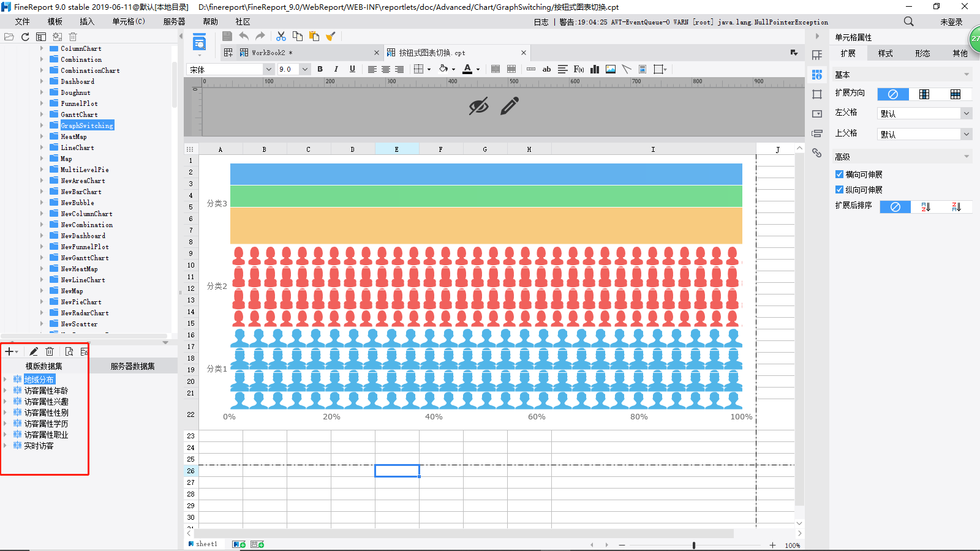Select the HeatMap folder in tree
The image size is (980, 551).
tap(73, 137)
